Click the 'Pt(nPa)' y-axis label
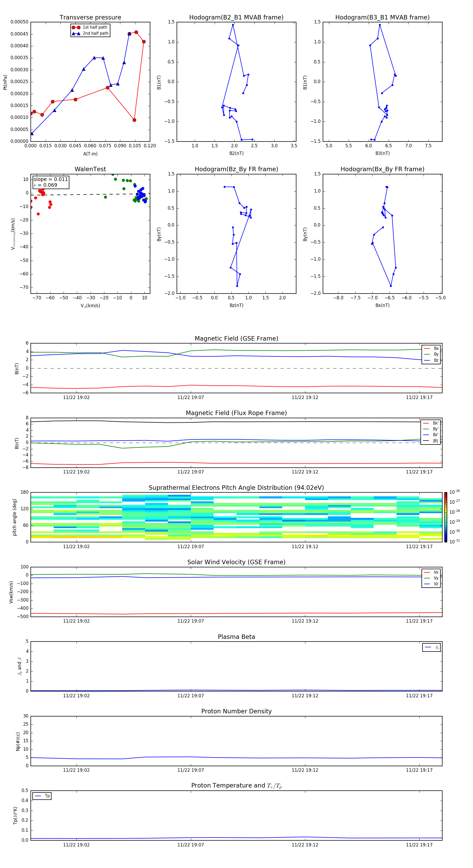Image resolution: width=473 pixels, height=868 pixels. pos(5,82)
